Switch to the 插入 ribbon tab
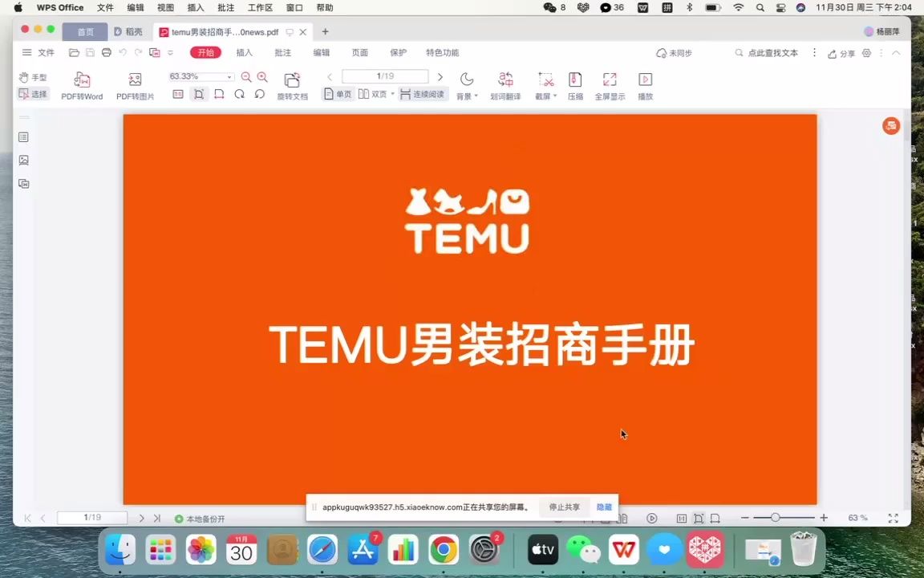Viewport: 924px width, 578px height. click(244, 52)
